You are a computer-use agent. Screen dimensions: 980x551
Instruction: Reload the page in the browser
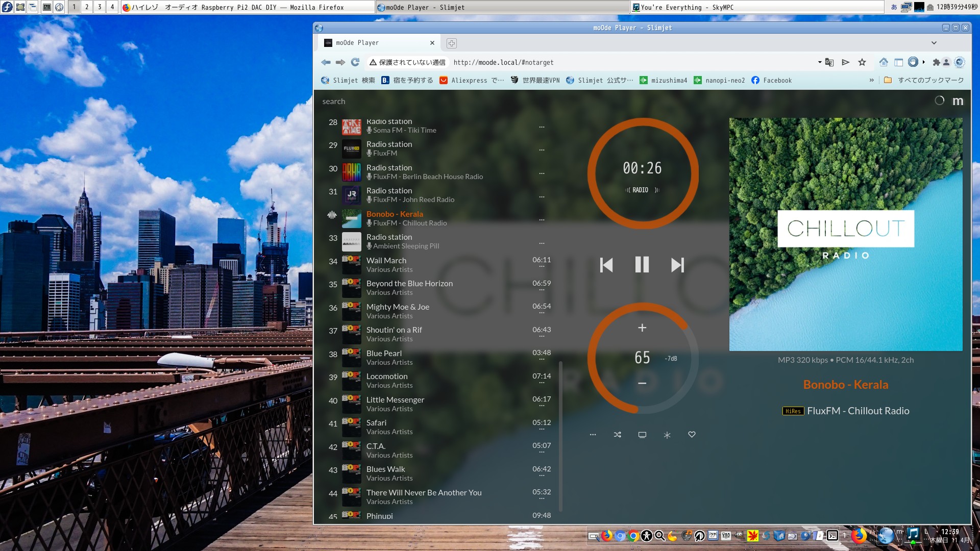click(x=355, y=62)
